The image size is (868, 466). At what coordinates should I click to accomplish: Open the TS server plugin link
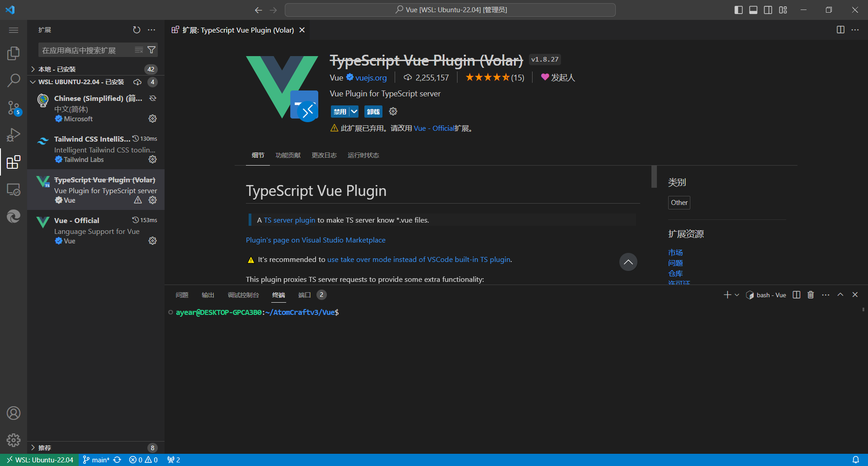tap(289, 220)
